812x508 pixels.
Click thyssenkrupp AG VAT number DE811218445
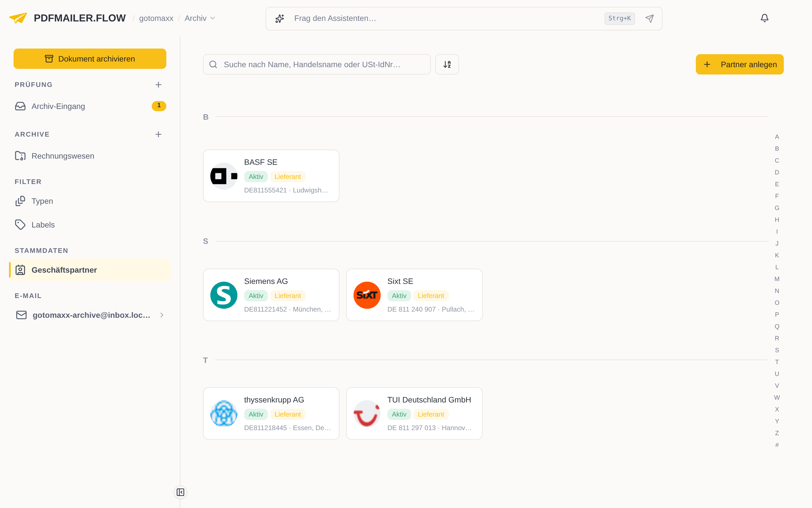pyautogui.click(x=265, y=428)
